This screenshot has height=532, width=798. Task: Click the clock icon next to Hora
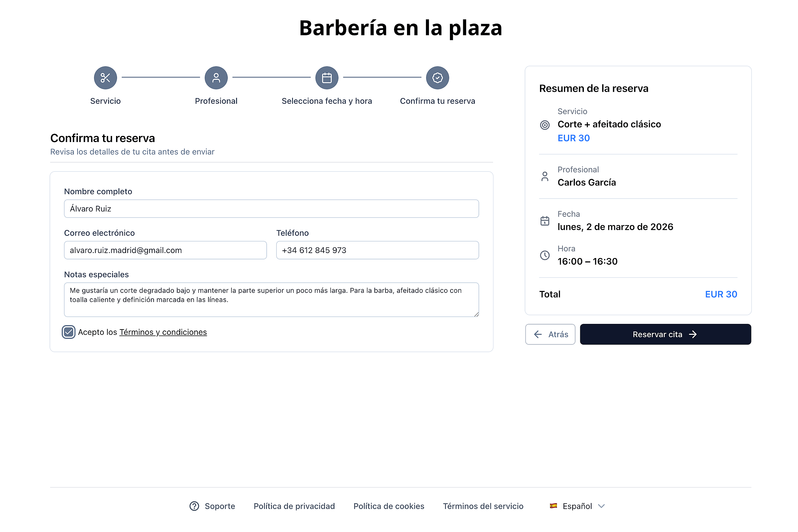tap(544, 255)
